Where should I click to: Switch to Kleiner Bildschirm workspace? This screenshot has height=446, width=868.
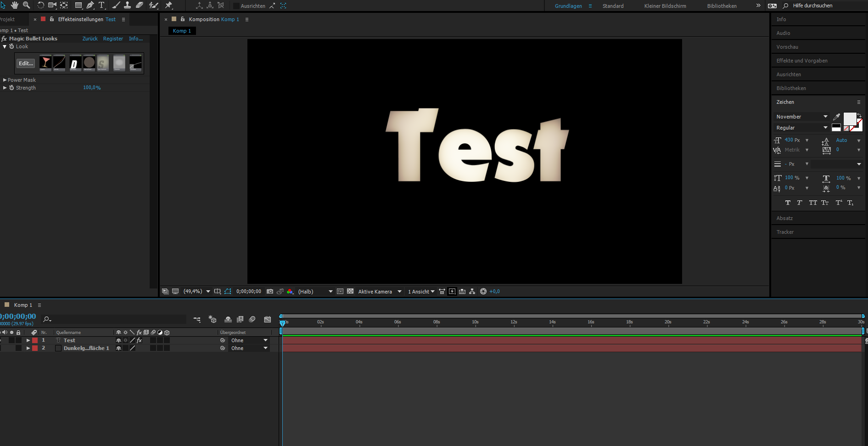pos(665,6)
